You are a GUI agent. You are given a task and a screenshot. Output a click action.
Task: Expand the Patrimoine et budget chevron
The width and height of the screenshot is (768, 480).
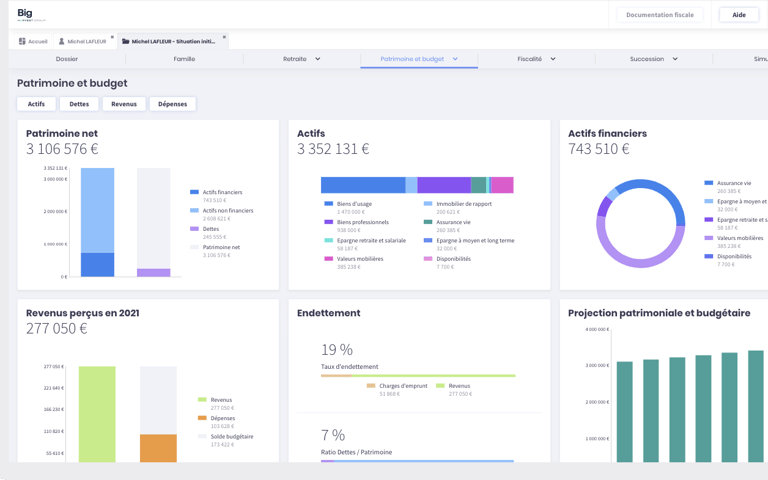[455, 59]
